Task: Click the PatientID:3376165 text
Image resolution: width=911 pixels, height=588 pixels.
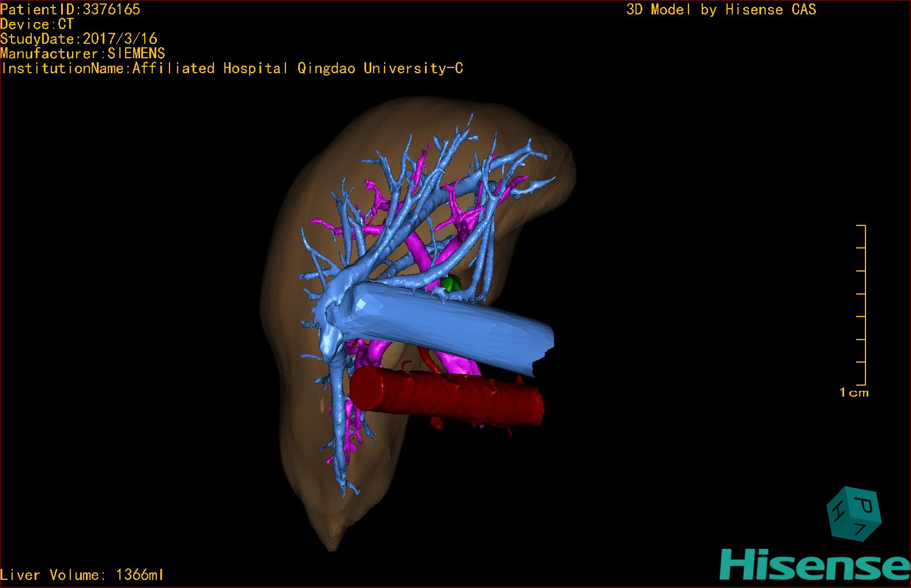Action: click(x=70, y=9)
